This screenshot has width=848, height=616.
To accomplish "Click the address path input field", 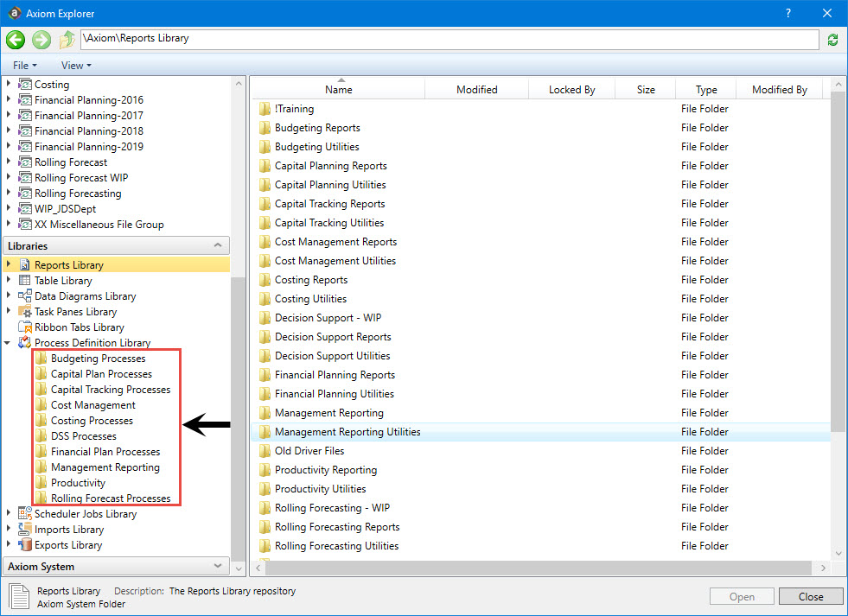I will tap(450, 39).
